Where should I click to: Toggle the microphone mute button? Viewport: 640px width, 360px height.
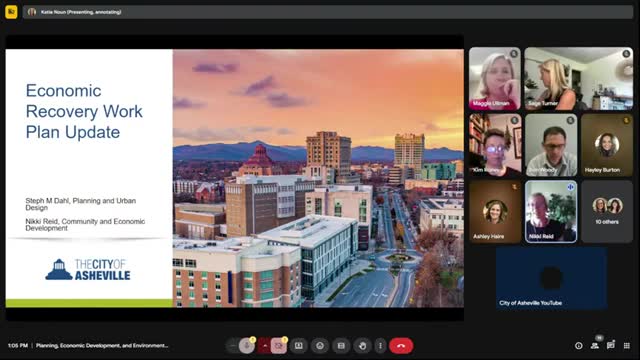tap(246, 346)
